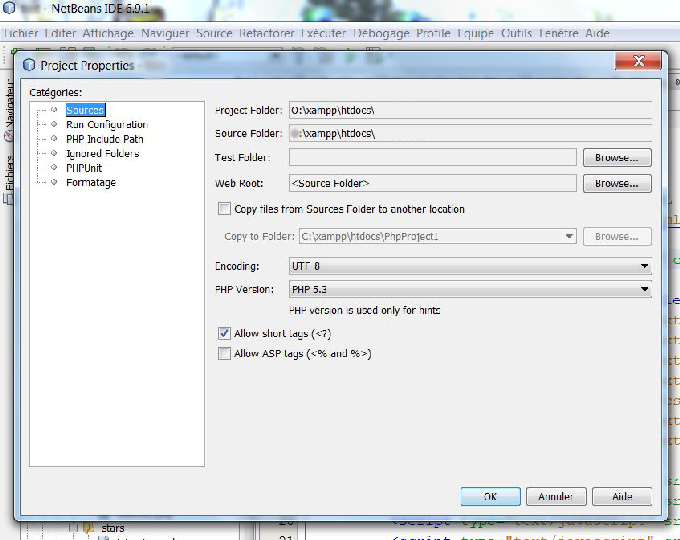
Task: Open the Aide menu in menu bar
Action: point(597,33)
